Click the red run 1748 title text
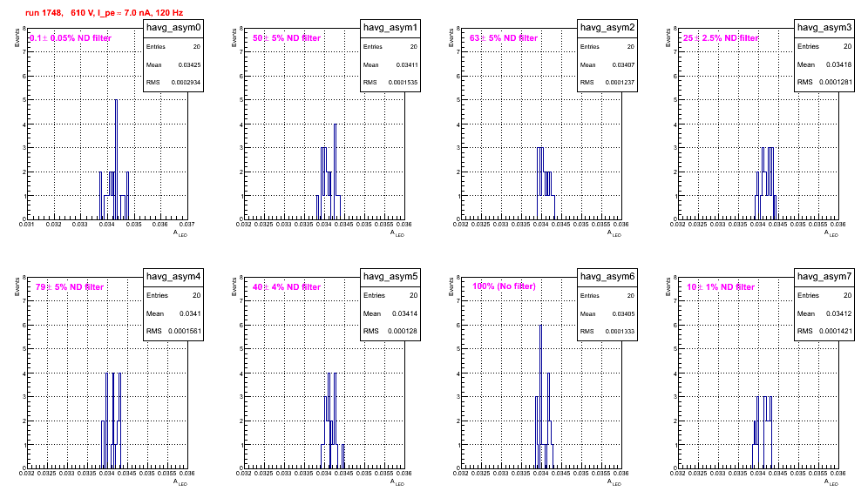 (104, 13)
